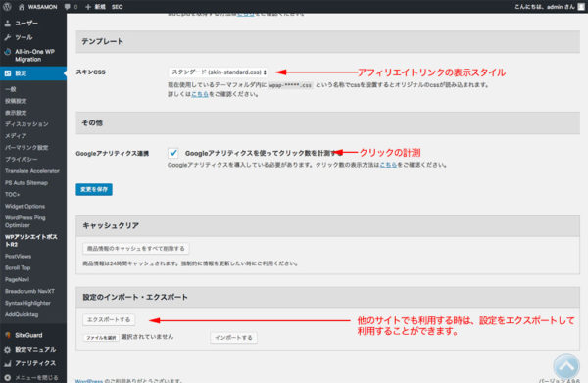Open the ツール wrench icon
The height and width of the screenshot is (383, 588).
[7, 37]
